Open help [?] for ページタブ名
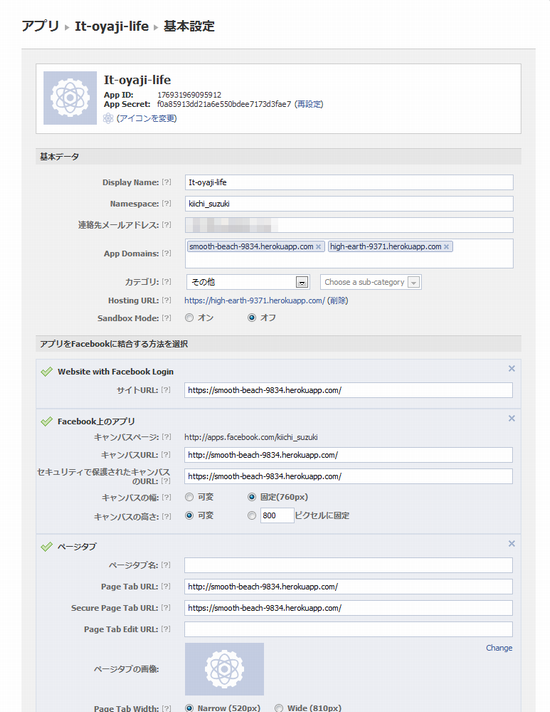 point(166,565)
